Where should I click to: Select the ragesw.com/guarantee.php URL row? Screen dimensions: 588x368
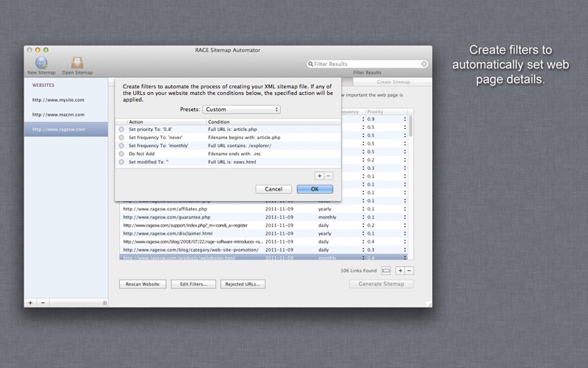click(x=263, y=217)
